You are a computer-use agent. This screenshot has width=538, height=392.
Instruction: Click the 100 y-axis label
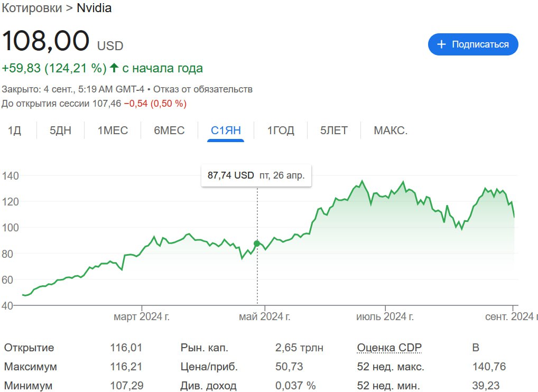click(x=10, y=227)
